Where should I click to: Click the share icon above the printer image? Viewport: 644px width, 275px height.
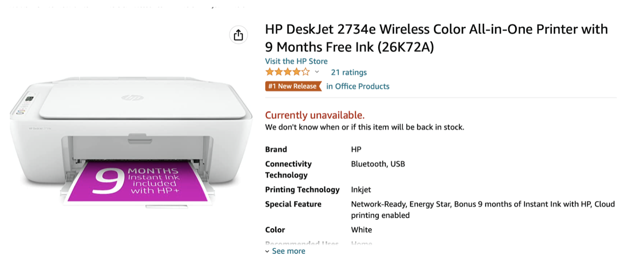tap(238, 35)
